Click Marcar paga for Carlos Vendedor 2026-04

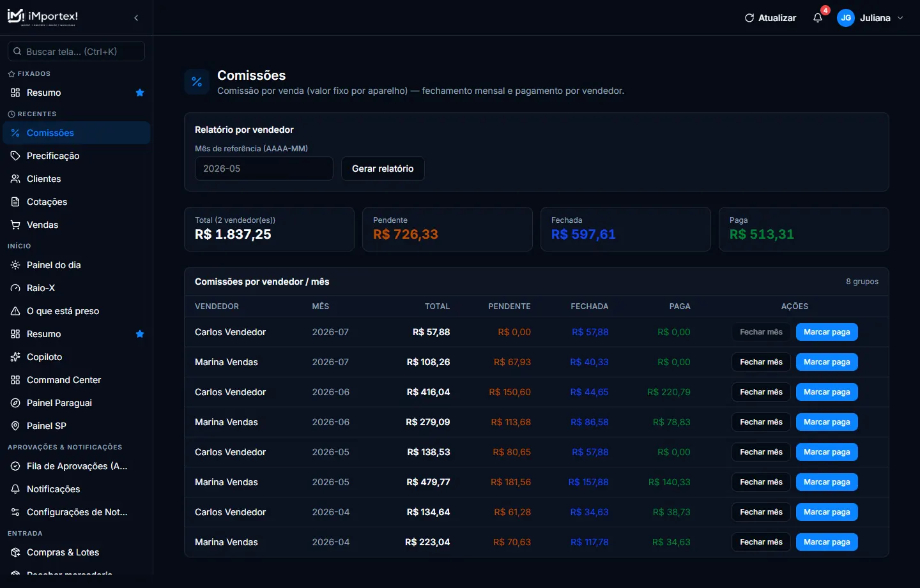point(827,512)
